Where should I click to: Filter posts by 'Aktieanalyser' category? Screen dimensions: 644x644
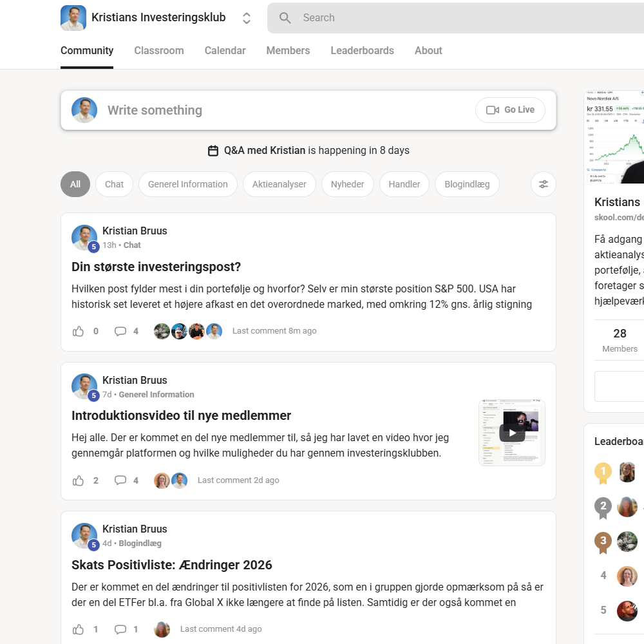(279, 184)
